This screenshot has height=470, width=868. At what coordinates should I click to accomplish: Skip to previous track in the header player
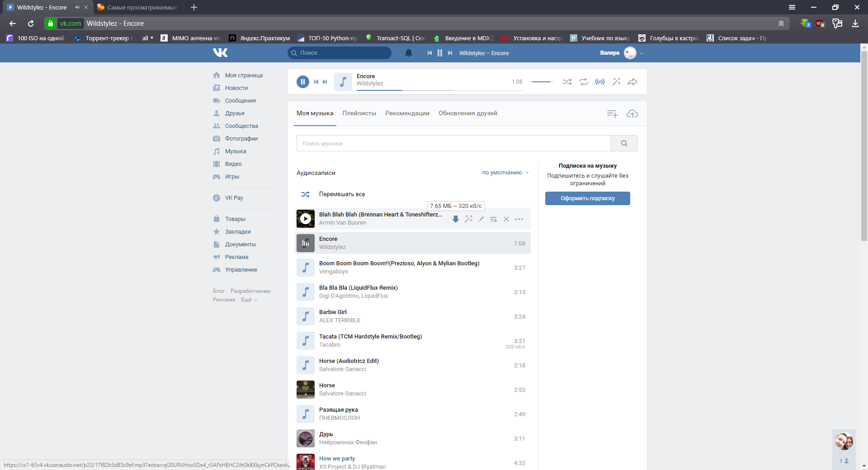429,53
